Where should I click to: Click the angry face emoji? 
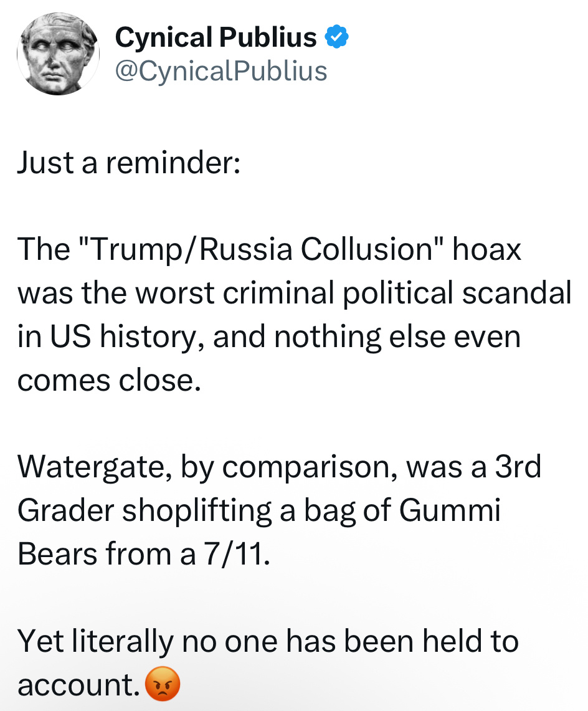coord(163,685)
